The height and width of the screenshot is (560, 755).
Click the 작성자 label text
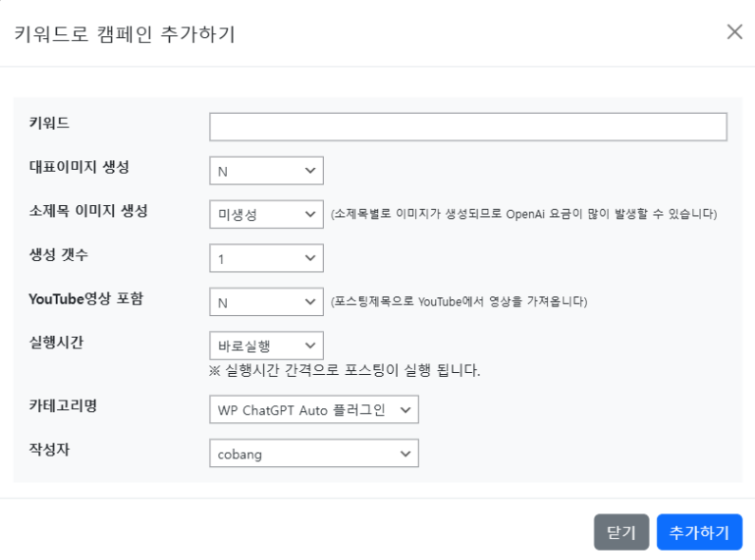click(49, 449)
